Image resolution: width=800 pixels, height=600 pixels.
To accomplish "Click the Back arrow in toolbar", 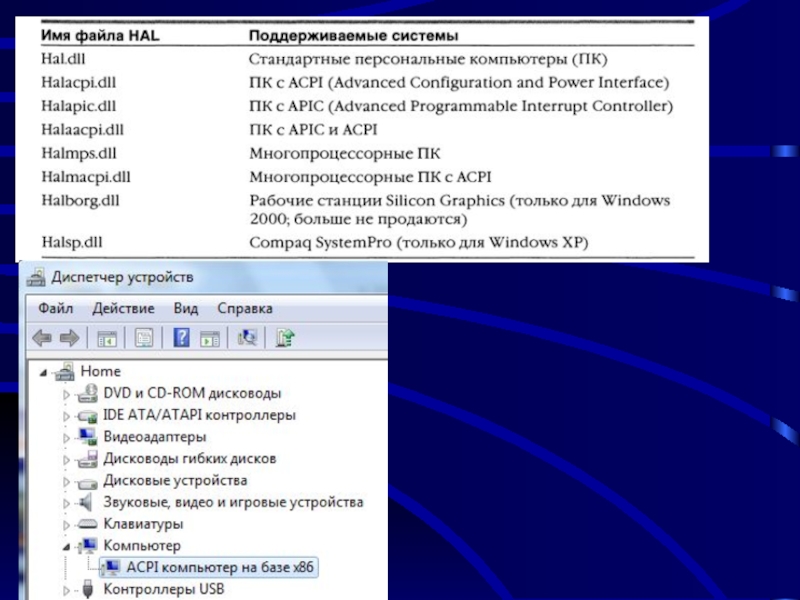I will pos(42,338).
